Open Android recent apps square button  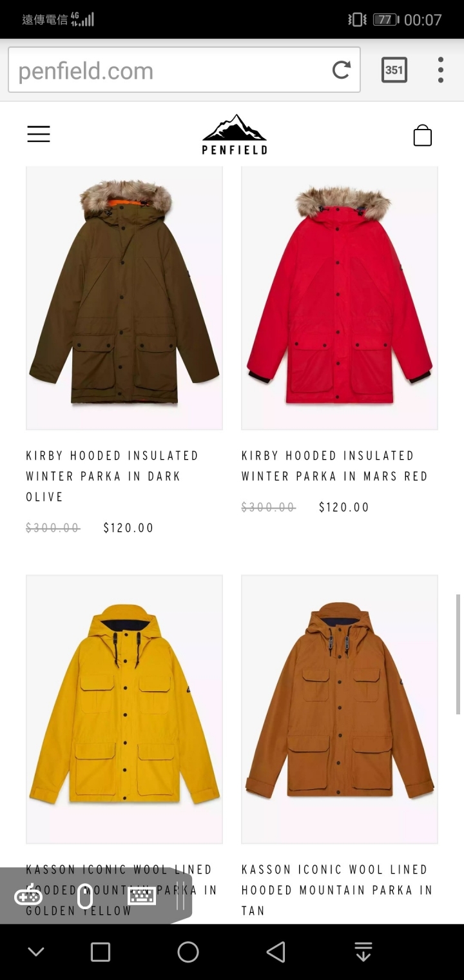(x=101, y=952)
